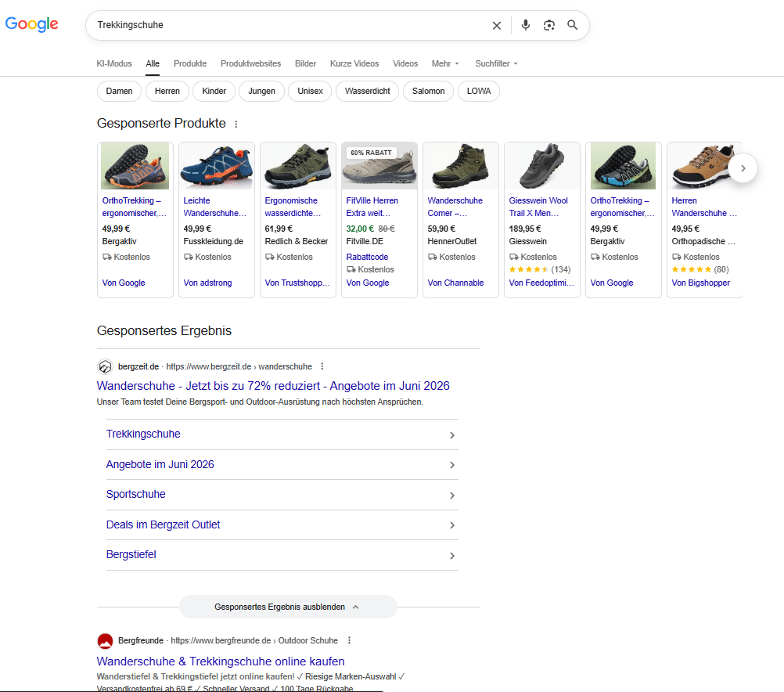Image resolution: width=784 pixels, height=692 pixels.
Task: Select the Alle tab
Action: [x=153, y=63]
